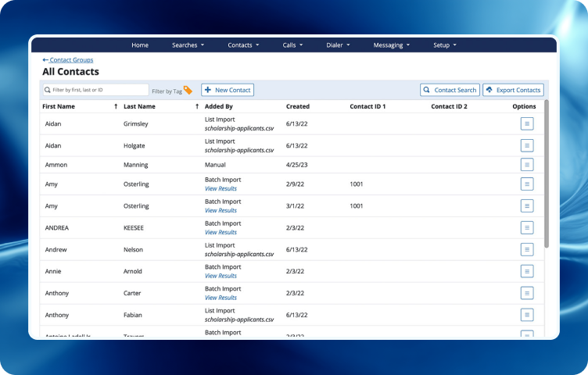This screenshot has width=588, height=375.
Task: Open options menu for ANDREA KEESEE
Action: [527, 227]
